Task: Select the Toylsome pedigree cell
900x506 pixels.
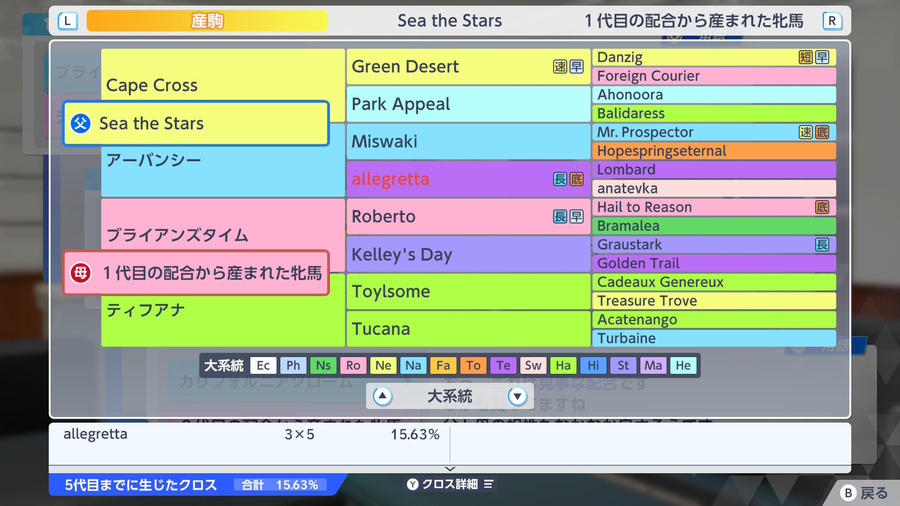Action: (468, 291)
